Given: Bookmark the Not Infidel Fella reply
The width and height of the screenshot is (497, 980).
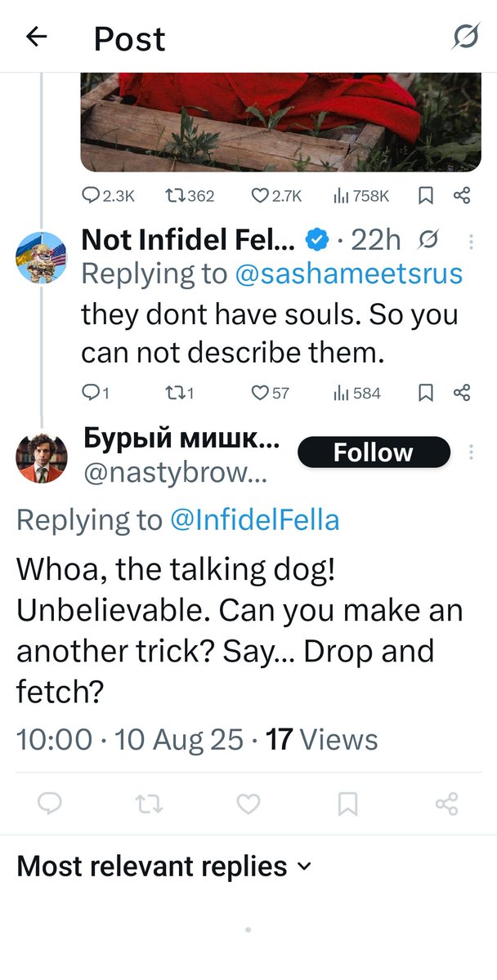Looking at the screenshot, I should (x=425, y=393).
